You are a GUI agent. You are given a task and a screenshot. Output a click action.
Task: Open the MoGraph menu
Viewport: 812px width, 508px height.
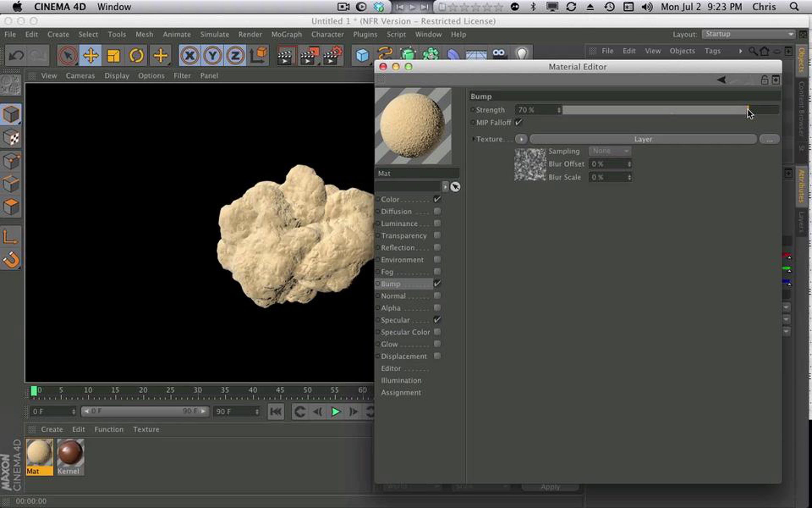pos(286,35)
